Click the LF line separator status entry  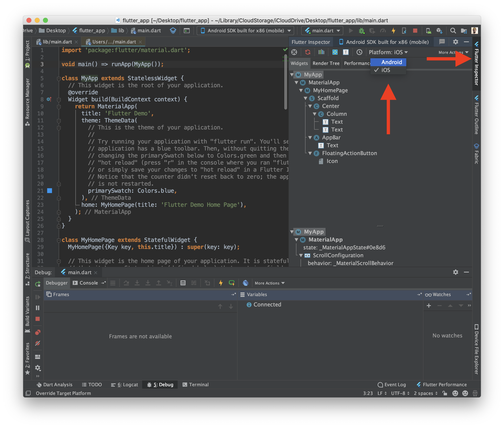(382, 393)
